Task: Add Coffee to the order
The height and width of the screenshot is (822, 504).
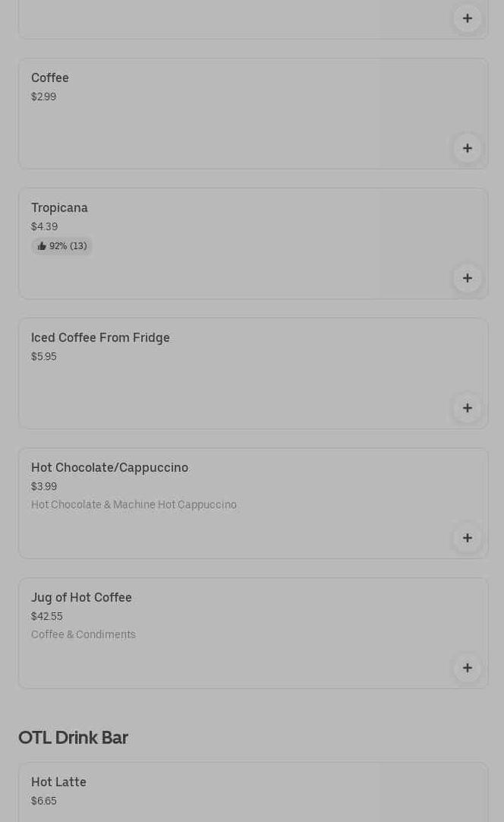Action: click(467, 148)
